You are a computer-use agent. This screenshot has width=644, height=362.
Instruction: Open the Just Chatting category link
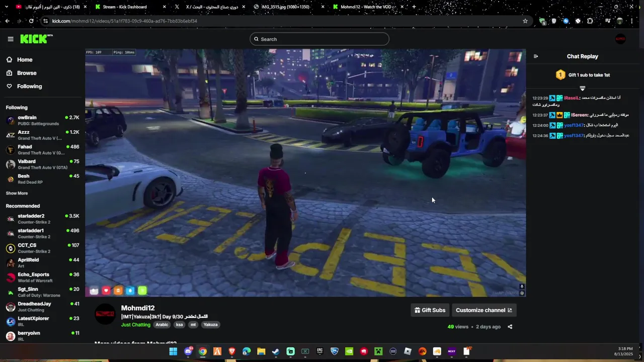coord(136,325)
